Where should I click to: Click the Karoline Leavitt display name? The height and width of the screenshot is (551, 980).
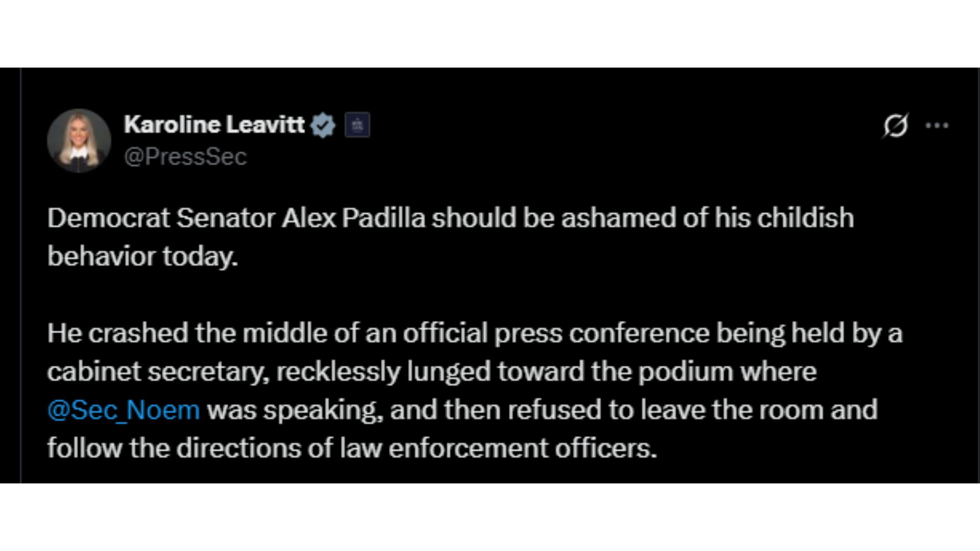click(214, 124)
